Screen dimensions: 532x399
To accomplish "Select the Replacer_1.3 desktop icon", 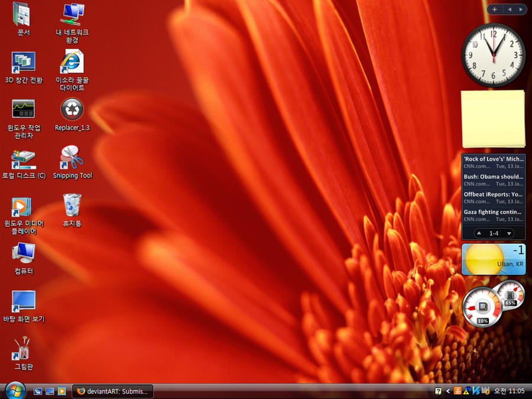I will tap(72, 115).
